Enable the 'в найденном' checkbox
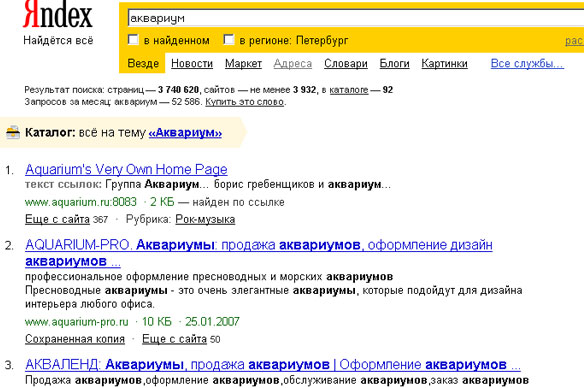Image resolution: width=584 pixels, height=388 pixels. [133, 39]
